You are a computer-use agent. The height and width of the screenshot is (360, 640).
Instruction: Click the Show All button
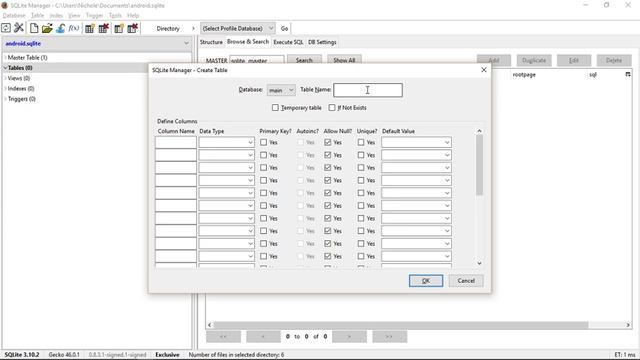click(344, 60)
